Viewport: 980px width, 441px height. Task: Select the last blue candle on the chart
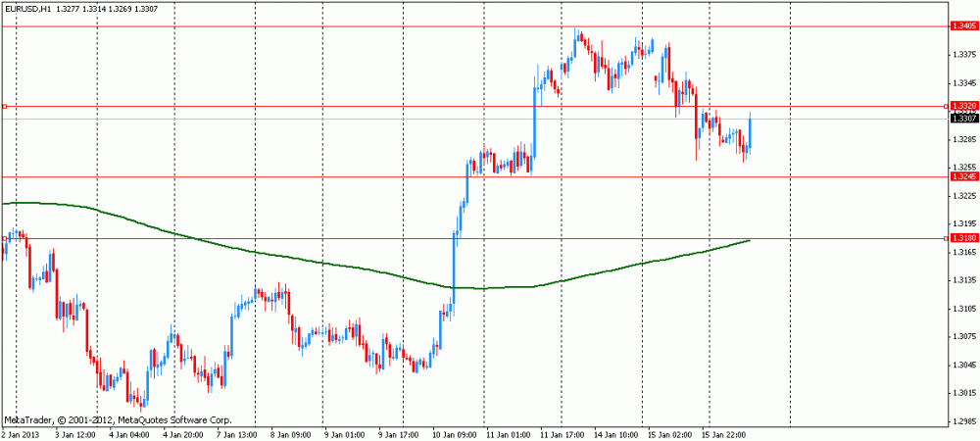pyautogui.click(x=750, y=132)
